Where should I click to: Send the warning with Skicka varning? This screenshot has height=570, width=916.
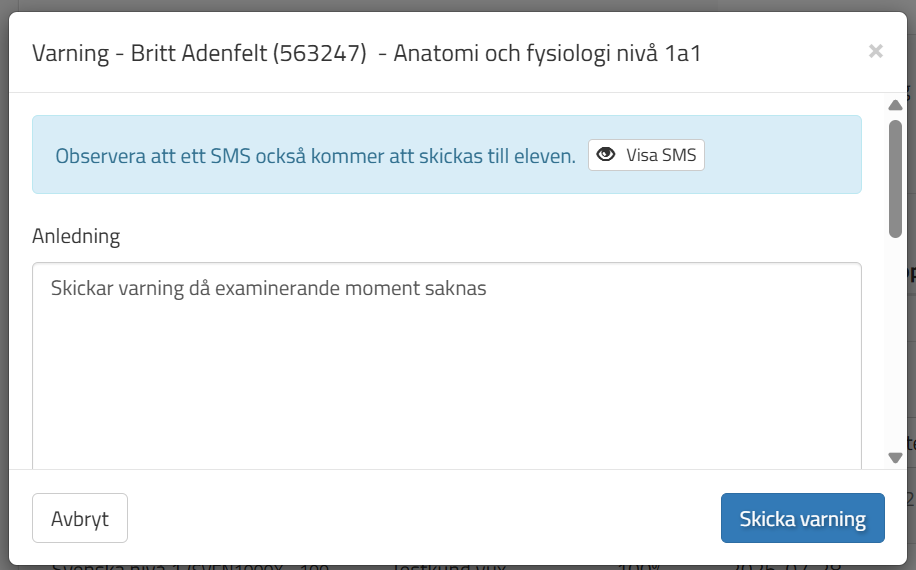click(x=803, y=518)
